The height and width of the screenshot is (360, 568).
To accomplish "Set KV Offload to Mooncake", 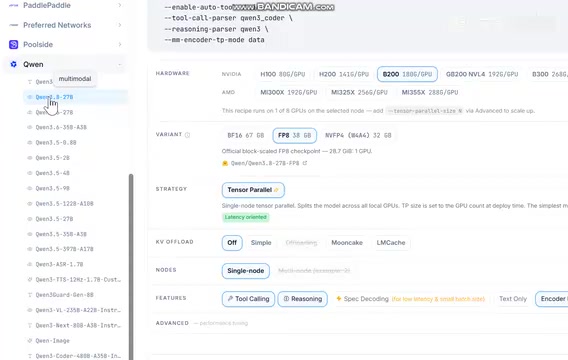I will 347,243.
